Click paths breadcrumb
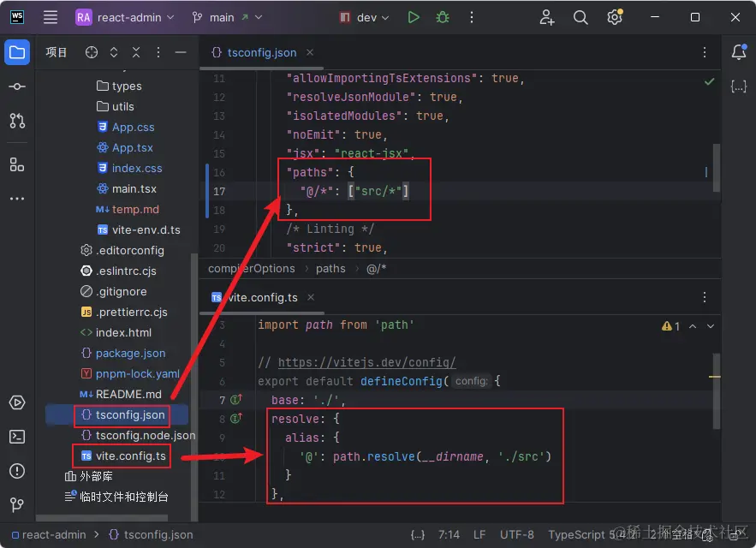The width and height of the screenshot is (756, 548). point(330,269)
